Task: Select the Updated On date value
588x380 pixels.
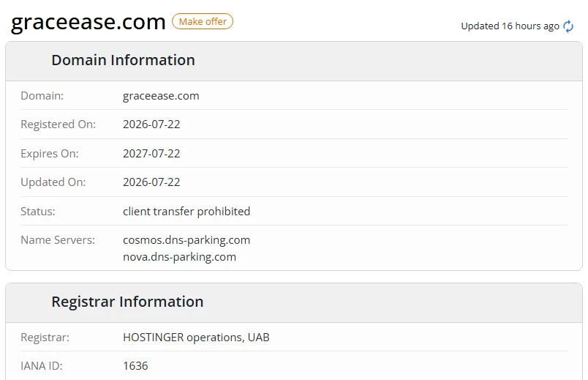Action: click(x=151, y=182)
